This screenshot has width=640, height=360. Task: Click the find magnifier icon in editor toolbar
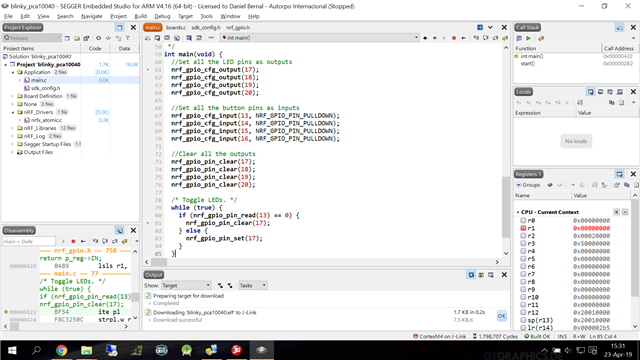click(x=189, y=38)
